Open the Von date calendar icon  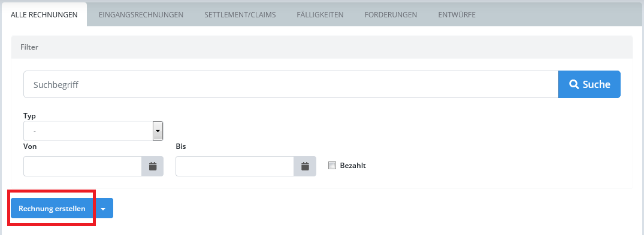pyautogui.click(x=153, y=166)
